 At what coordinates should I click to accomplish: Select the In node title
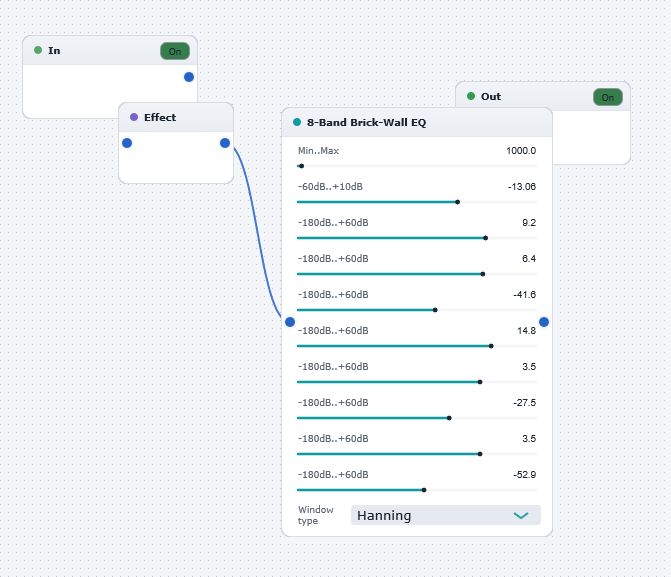click(x=54, y=51)
